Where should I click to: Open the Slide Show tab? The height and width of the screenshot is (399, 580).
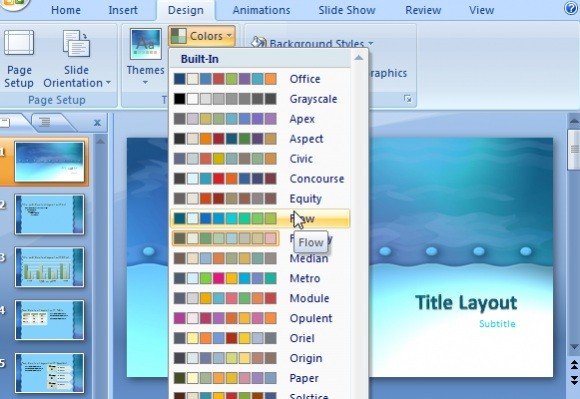[x=347, y=10]
